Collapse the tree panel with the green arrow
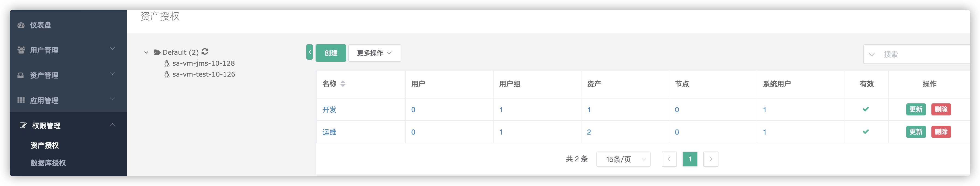The image size is (980, 186). [310, 52]
